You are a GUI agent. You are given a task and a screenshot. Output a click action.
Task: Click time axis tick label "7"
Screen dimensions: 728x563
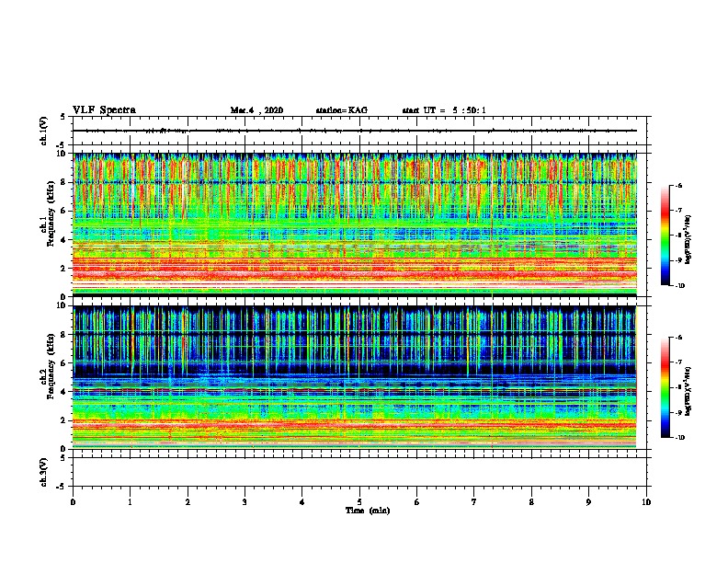tap(474, 502)
